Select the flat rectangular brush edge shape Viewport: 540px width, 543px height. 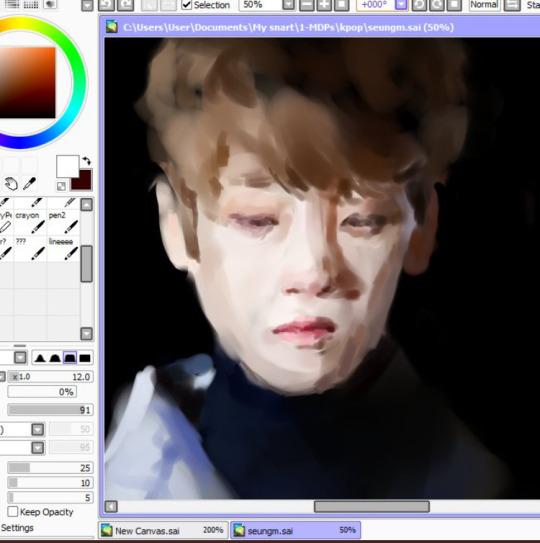(x=85, y=358)
